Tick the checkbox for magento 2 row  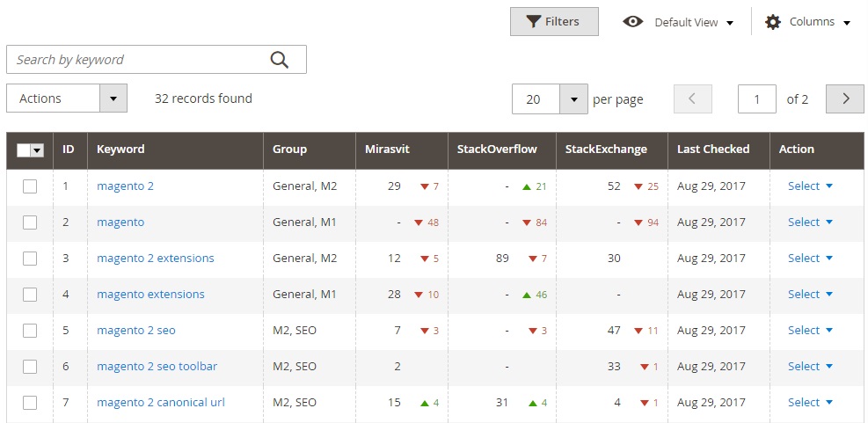(x=30, y=186)
